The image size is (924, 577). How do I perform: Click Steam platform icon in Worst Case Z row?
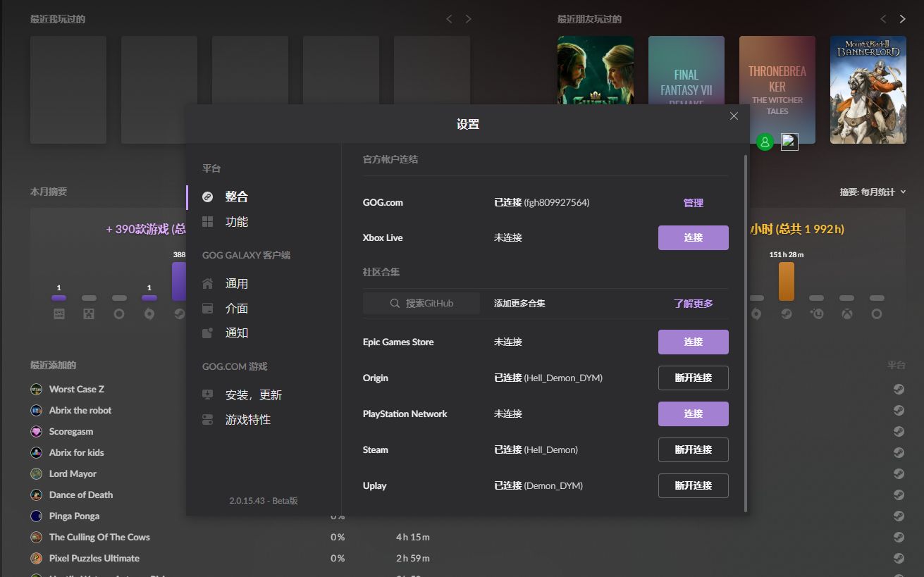899,389
